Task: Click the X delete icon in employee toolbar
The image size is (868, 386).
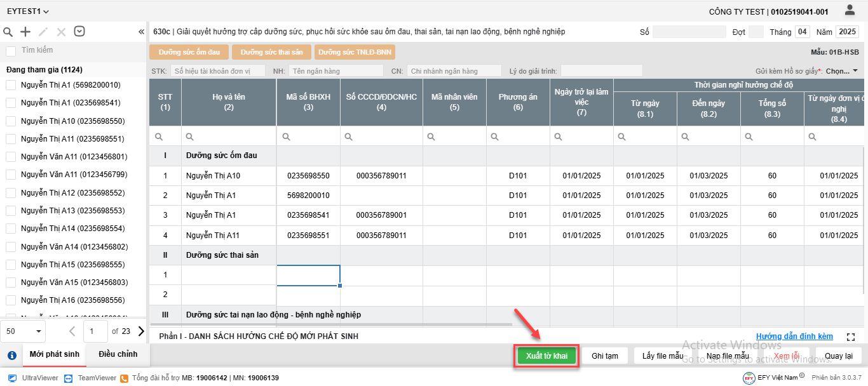Action: click(61, 32)
